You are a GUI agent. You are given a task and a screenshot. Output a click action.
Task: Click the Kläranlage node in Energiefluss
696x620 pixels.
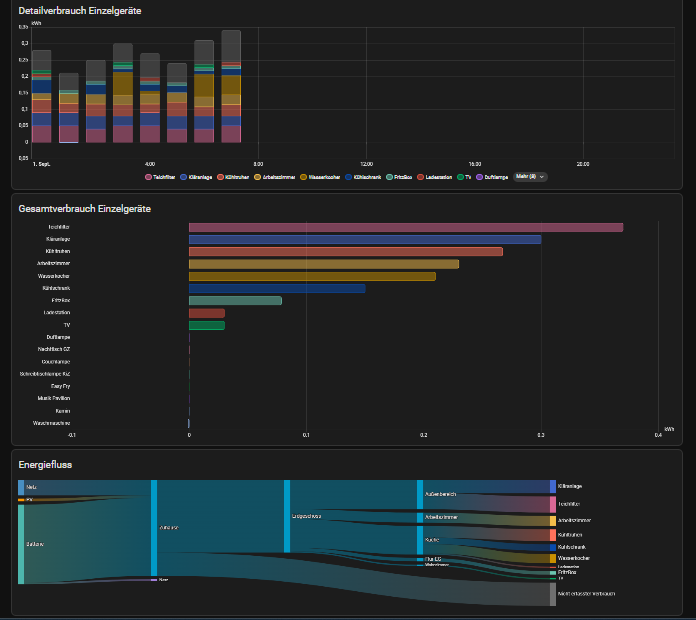552,486
